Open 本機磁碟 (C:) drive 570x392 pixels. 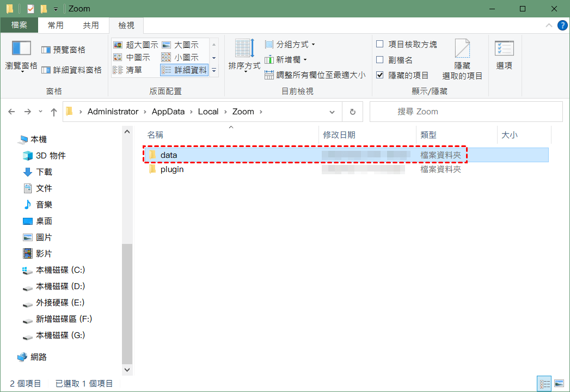[x=54, y=270]
